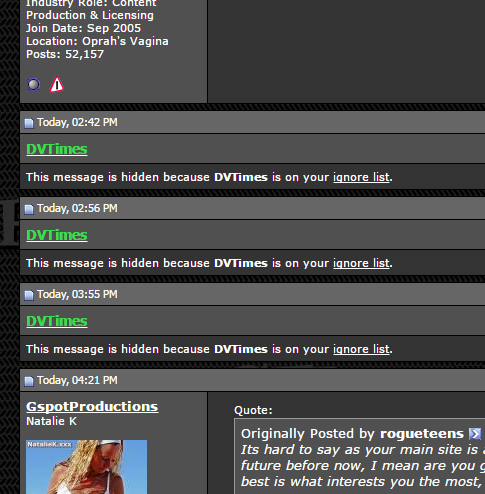
Task: Click post icon beside Today, 04:21 PM
Action: [29, 381]
